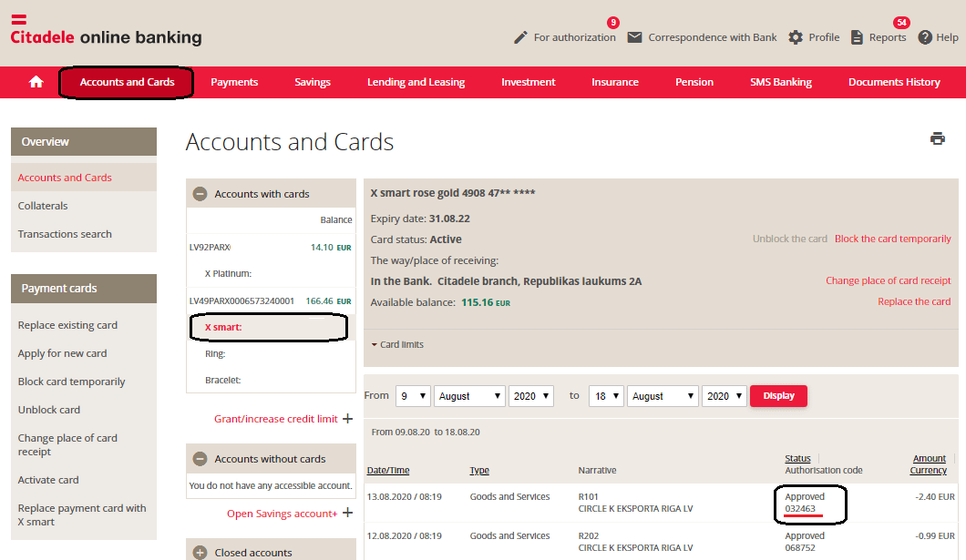Open the Investment tab
966x560 pixels.
(x=528, y=82)
